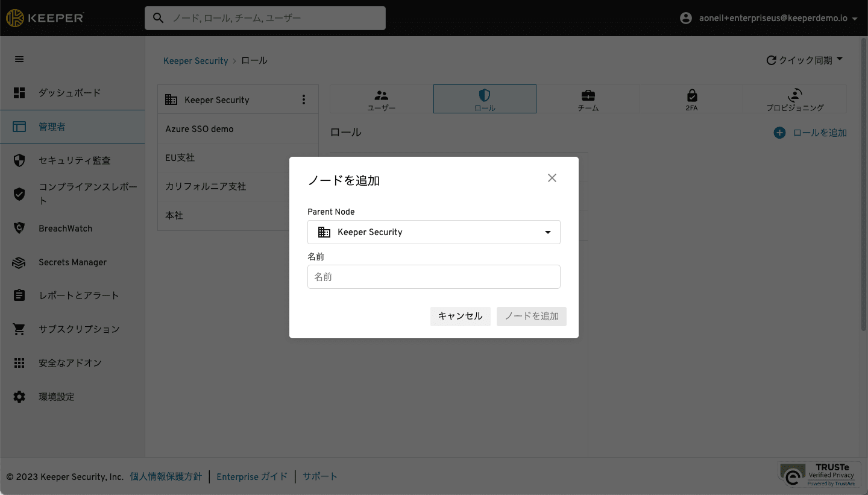
Task: Click the キャンセル button
Action: [x=460, y=317]
